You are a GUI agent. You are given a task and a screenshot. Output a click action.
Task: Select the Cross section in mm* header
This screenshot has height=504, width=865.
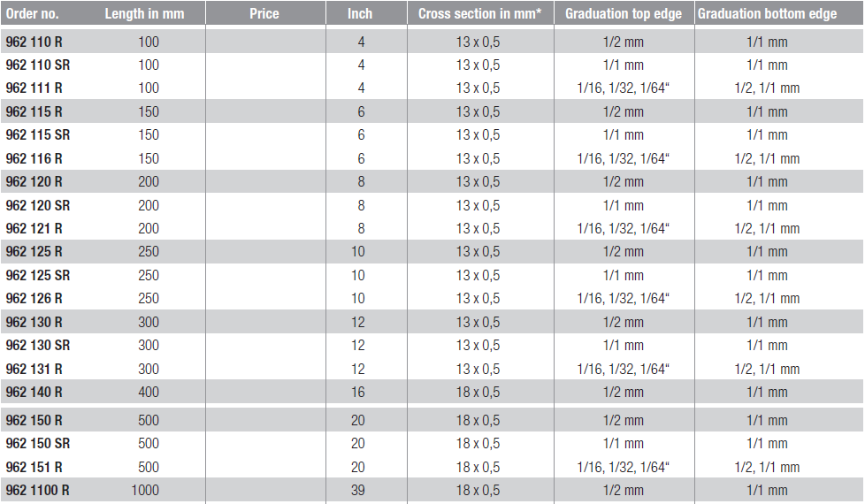(x=479, y=14)
